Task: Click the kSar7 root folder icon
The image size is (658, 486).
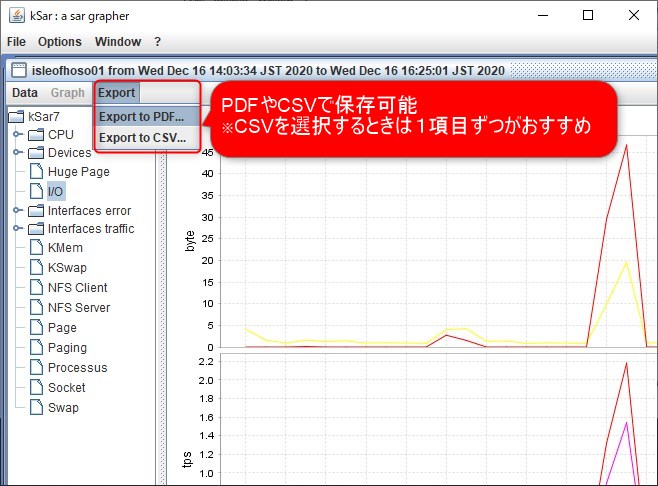Action: click(16, 116)
